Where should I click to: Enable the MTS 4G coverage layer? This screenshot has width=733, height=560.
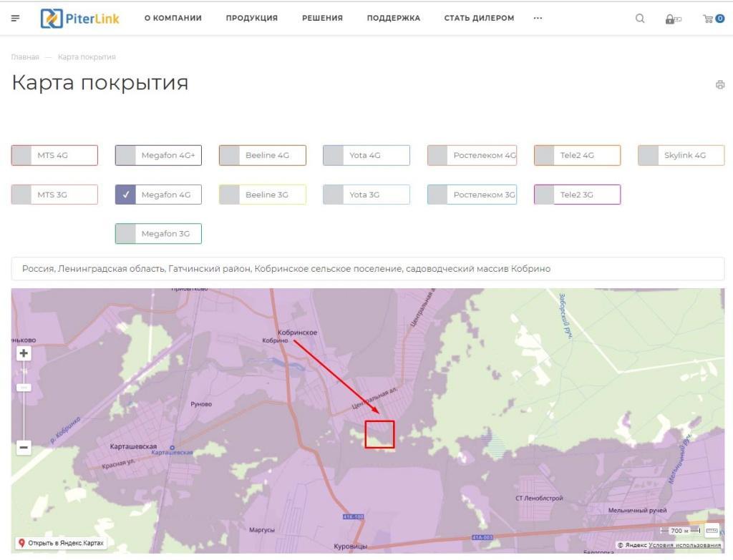pos(54,155)
